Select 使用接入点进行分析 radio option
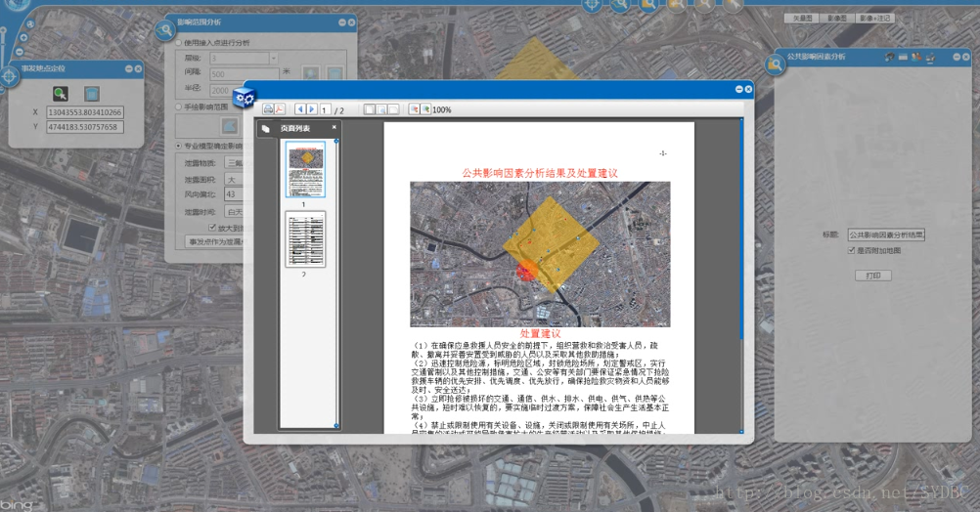980x512 pixels. pyautogui.click(x=178, y=43)
